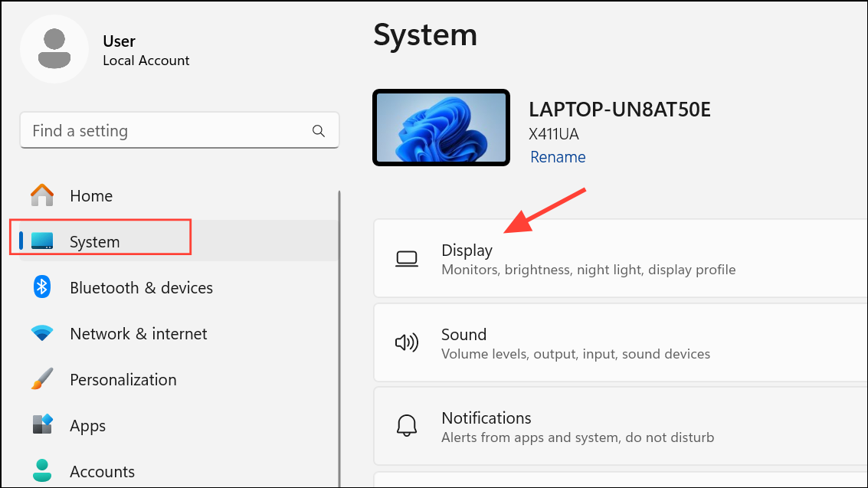This screenshot has width=868, height=488.
Task: Click the search magnifier icon
Action: (318, 131)
